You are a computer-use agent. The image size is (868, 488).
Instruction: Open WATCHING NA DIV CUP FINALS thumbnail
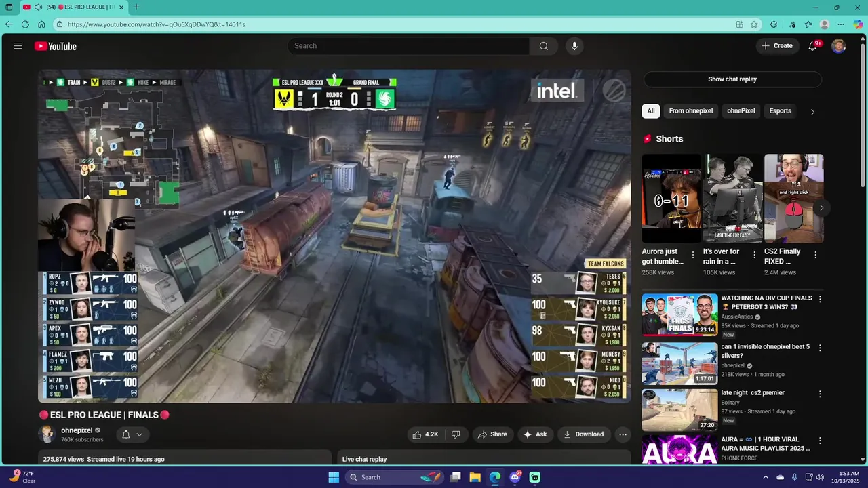[679, 314]
